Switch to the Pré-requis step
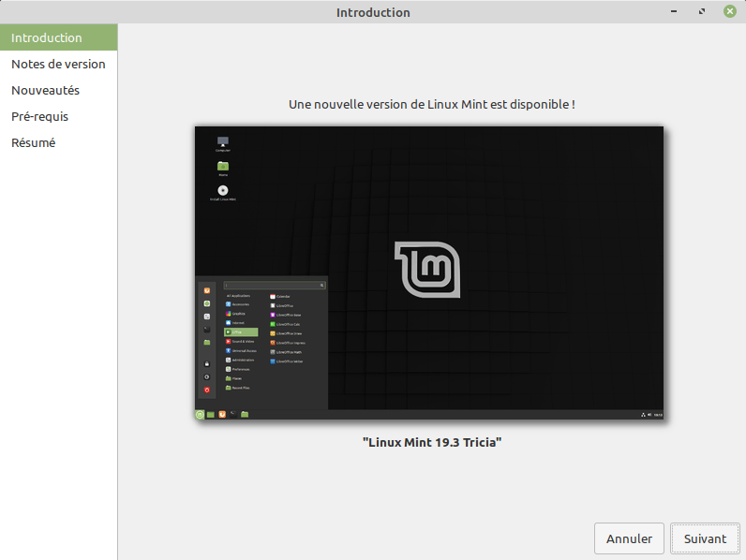 pos(39,117)
